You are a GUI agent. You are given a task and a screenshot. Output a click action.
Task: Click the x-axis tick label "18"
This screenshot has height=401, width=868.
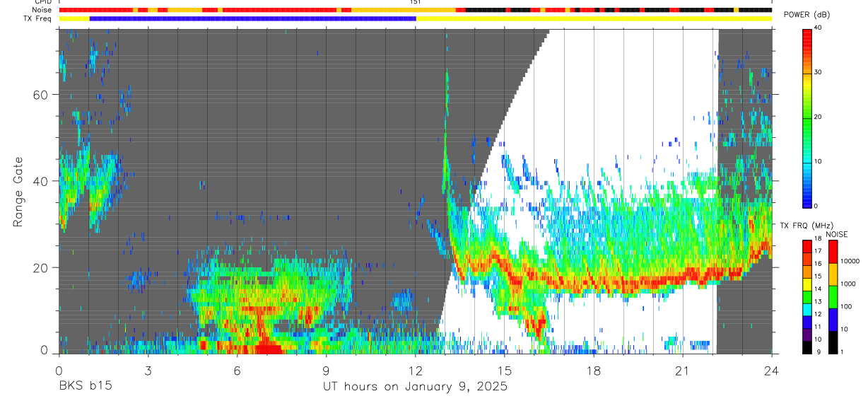[x=594, y=370]
